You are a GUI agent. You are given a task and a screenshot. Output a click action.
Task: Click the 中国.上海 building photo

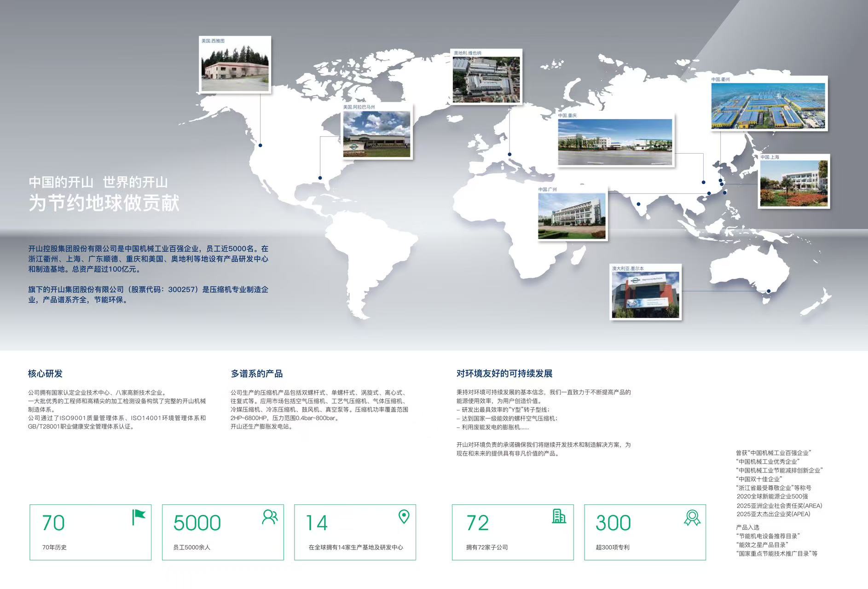(793, 183)
